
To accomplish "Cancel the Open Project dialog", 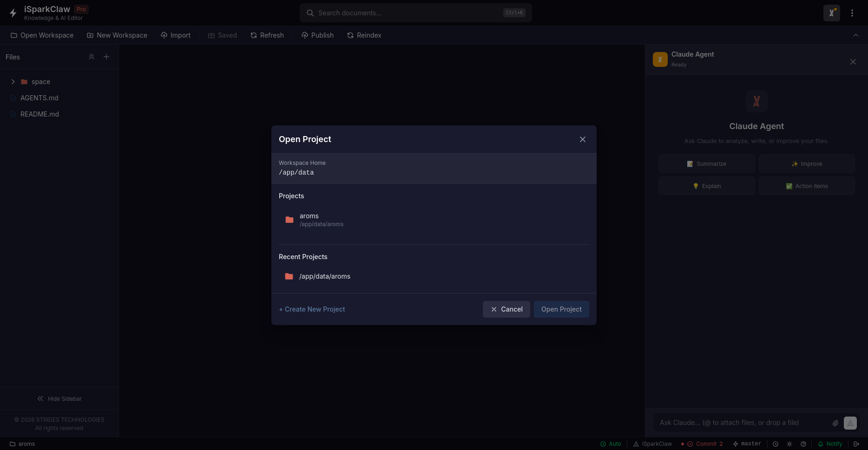I will click(x=506, y=309).
